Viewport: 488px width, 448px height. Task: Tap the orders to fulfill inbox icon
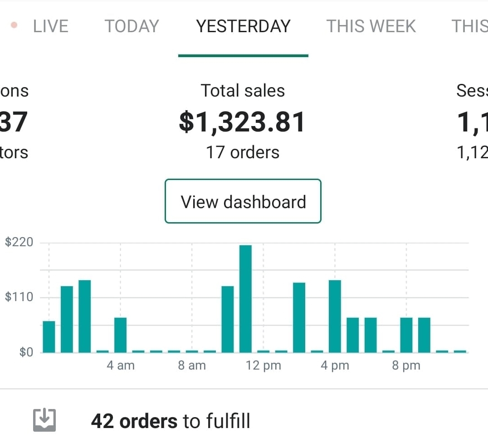pos(44,420)
